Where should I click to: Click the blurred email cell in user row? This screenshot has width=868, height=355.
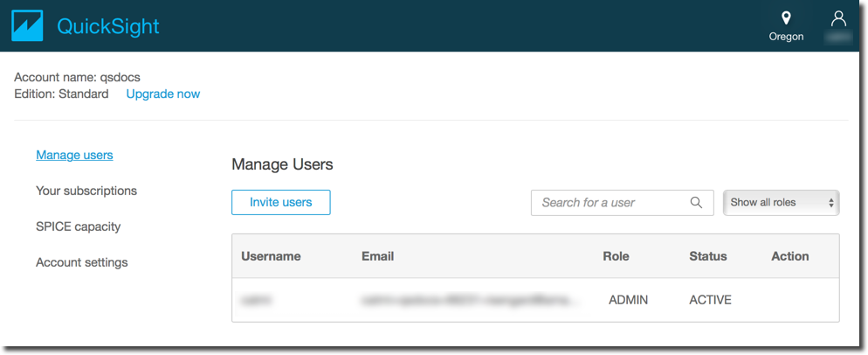(471, 300)
